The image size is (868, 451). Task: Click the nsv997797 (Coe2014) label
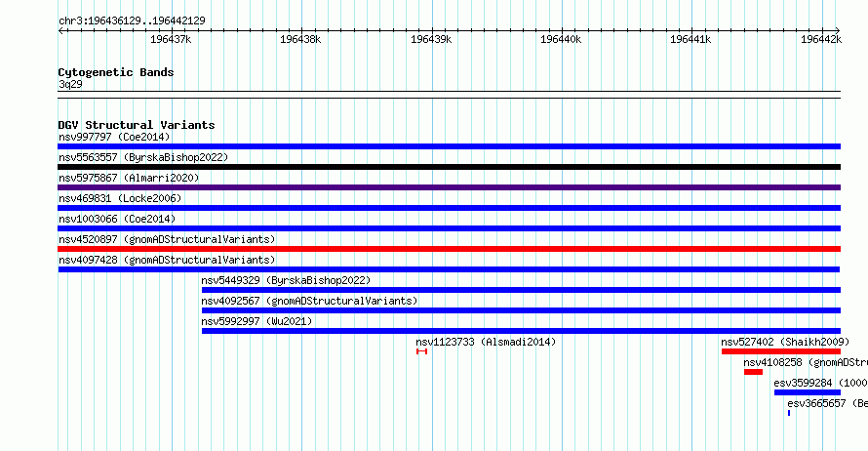[114, 137]
